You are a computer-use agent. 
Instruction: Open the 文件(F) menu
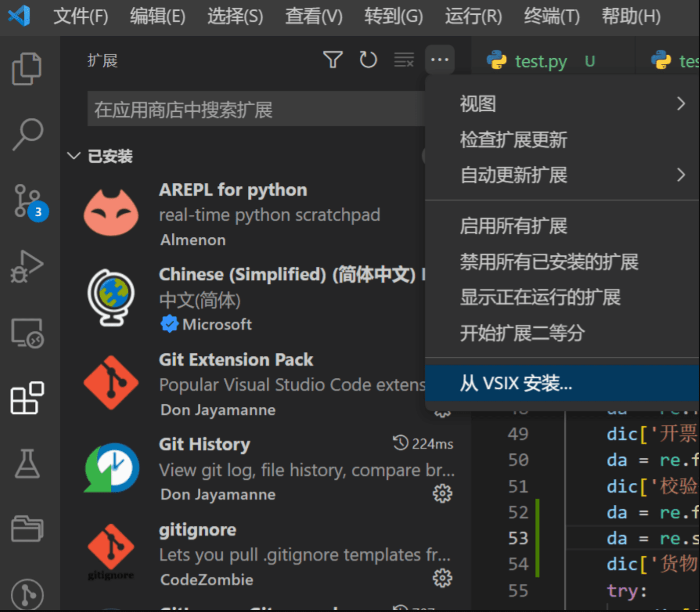[81, 17]
